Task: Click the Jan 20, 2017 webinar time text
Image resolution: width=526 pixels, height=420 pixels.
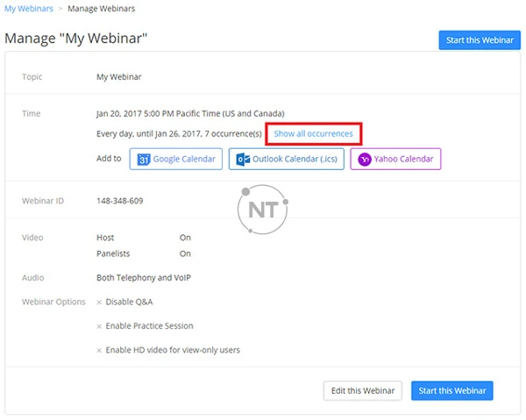Action: pyautogui.click(x=189, y=114)
